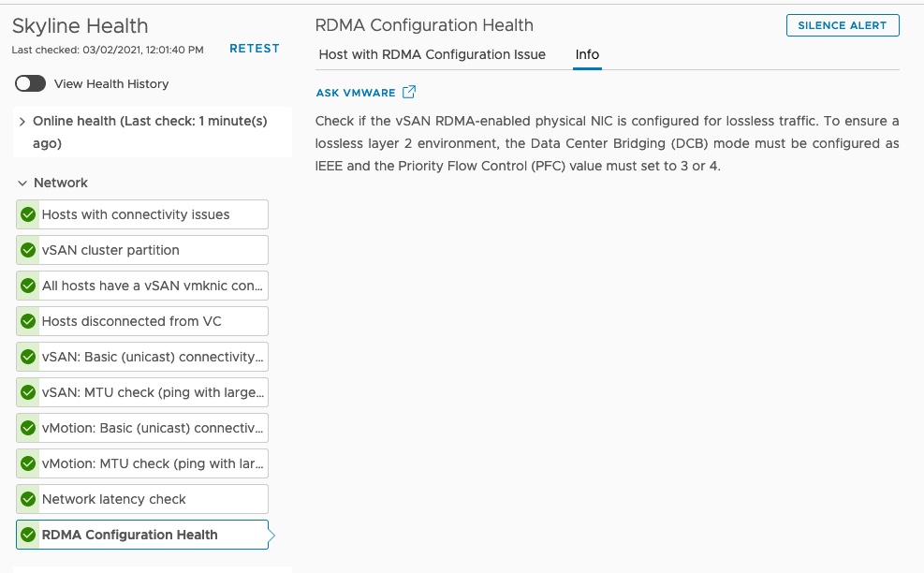Click status icon for vSAN MTU check

[x=28, y=392]
